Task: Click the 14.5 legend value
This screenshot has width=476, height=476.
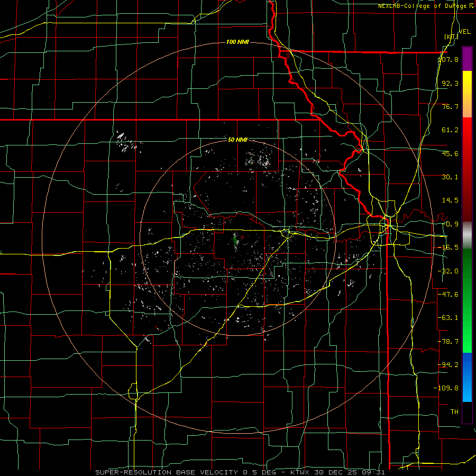Action: click(450, 200)
